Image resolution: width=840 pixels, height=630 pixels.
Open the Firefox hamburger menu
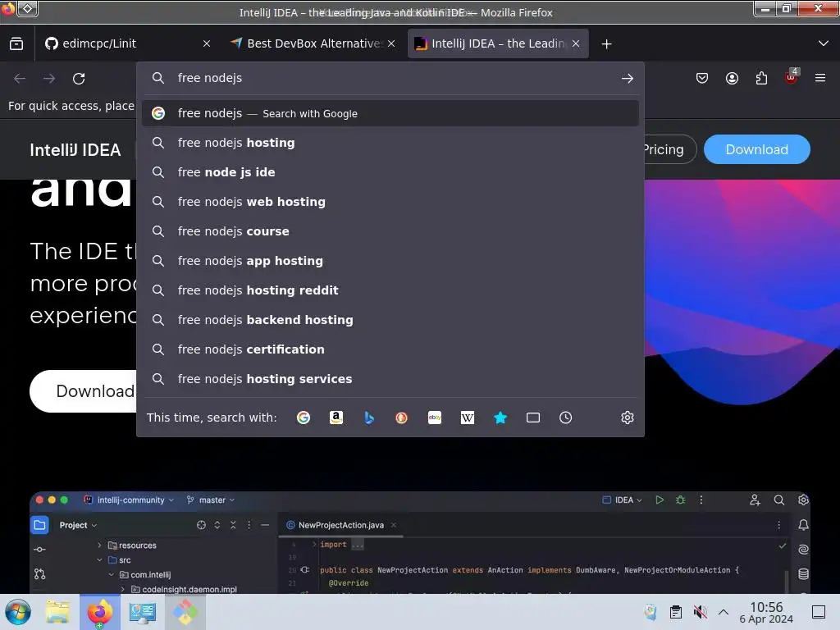(x=819, y=78)
